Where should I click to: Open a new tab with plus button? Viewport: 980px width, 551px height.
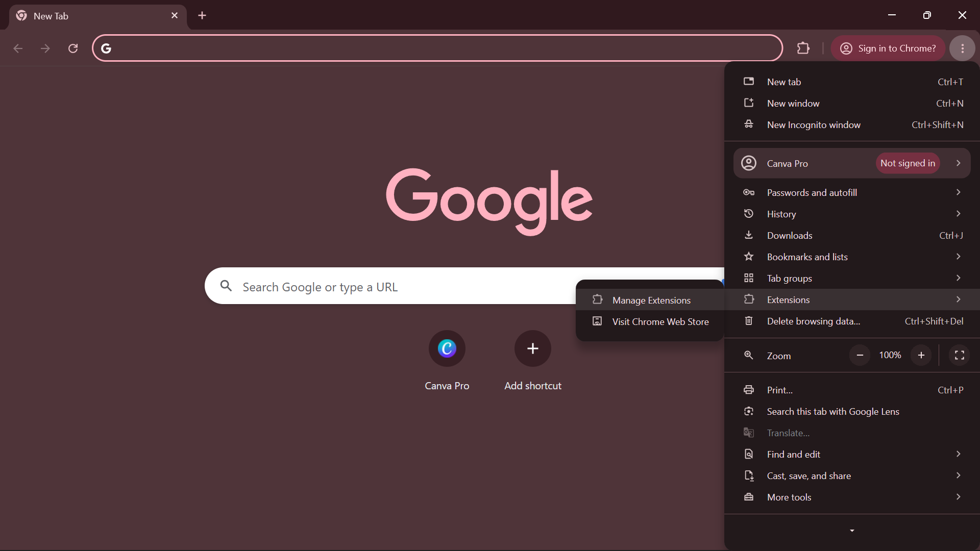click(202, 15)
